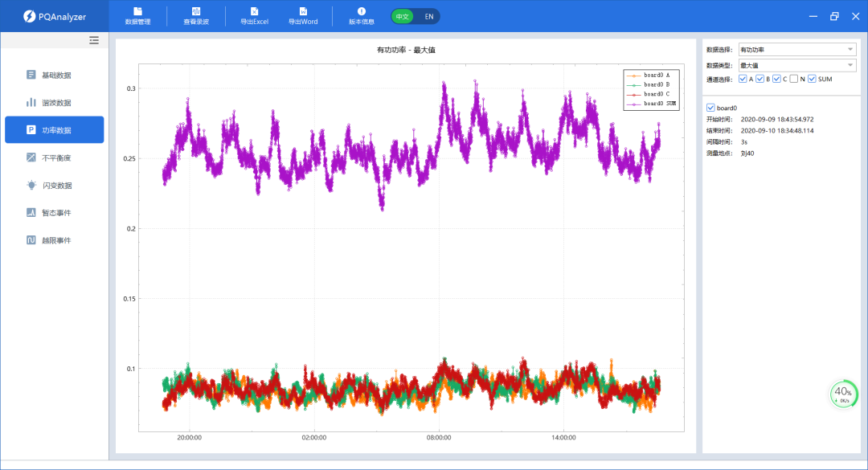Click the start time 2020-09-09 18:43:54.972
The height and width of the screenshot is (470, 868).
[777, 119]
